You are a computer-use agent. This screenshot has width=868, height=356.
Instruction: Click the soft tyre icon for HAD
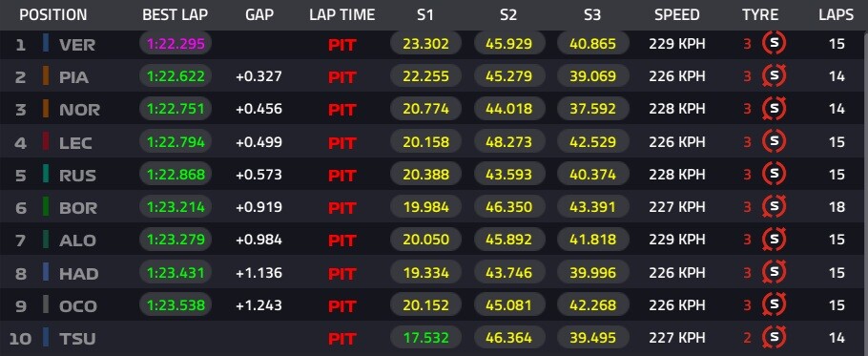click(774, 272)
